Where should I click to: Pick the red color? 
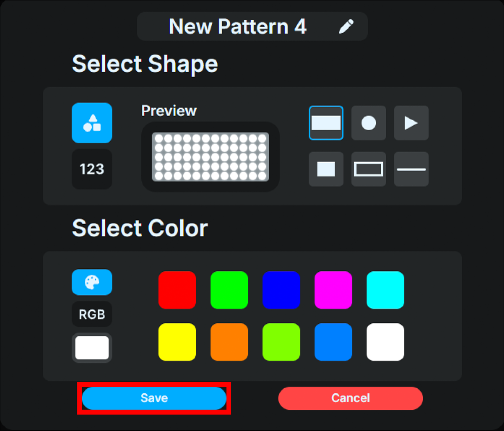tap(177, 290)
